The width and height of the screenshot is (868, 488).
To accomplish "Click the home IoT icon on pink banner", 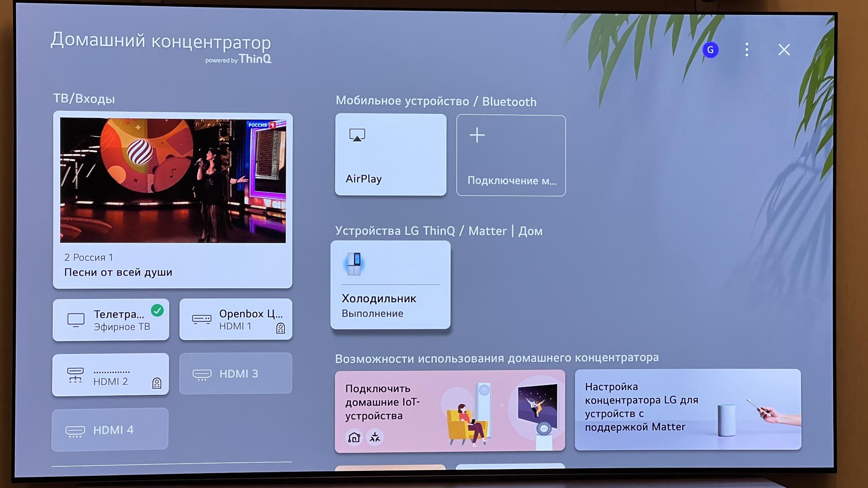I will tap(354, 437).
